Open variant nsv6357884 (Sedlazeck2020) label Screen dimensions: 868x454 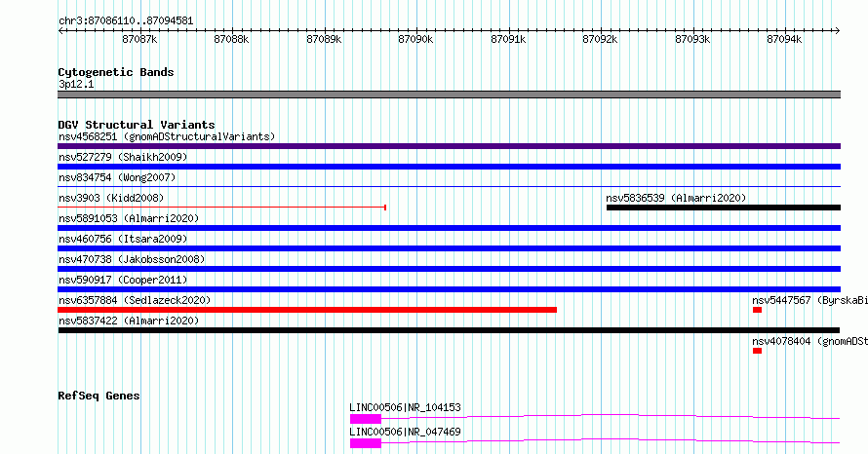click(x=135, y=300)
